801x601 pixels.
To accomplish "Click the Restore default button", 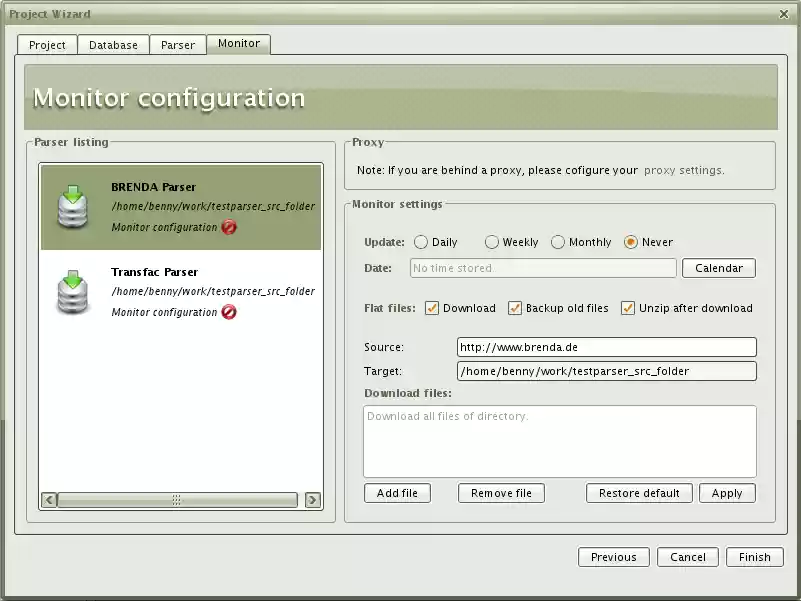I will click(638, 492).
